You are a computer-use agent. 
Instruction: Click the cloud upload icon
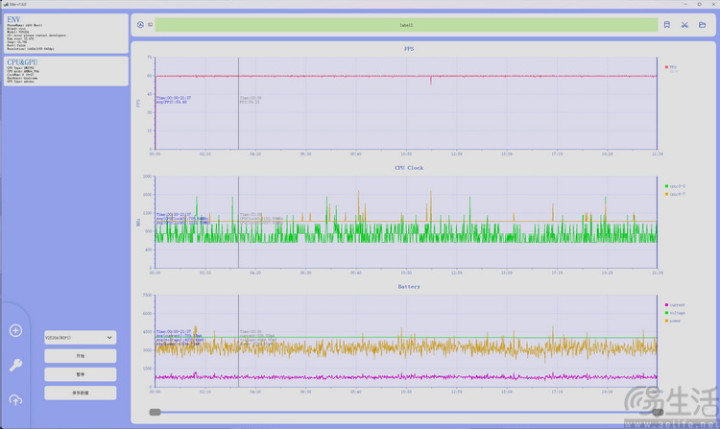click(x=15, y=400)
